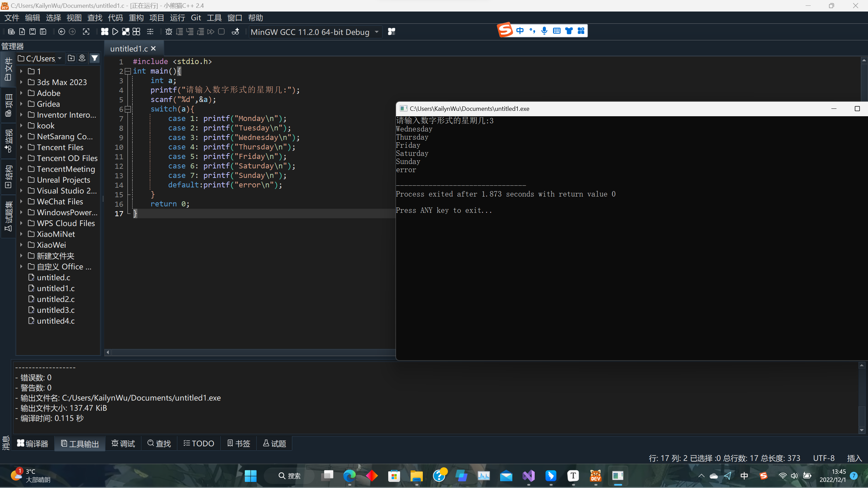Click the new folder icon in file manager
This screenshot has height=488, width=868.
click(71, 58)
